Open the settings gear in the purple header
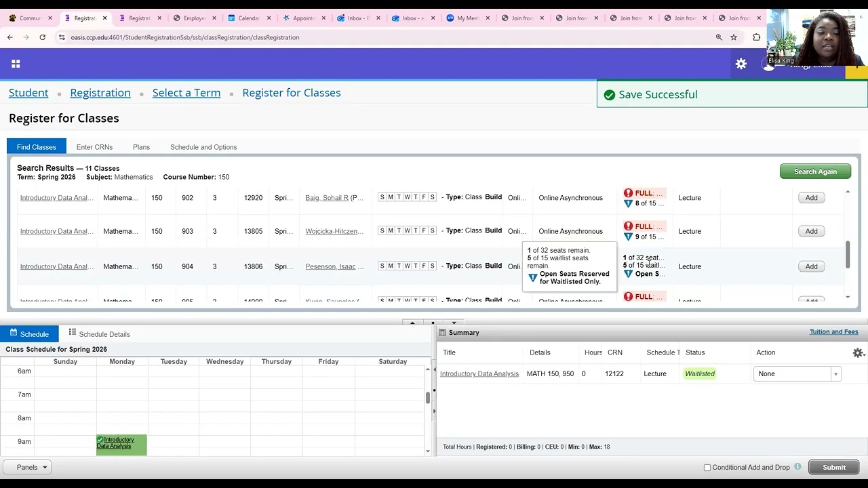 tap(741, 64)
